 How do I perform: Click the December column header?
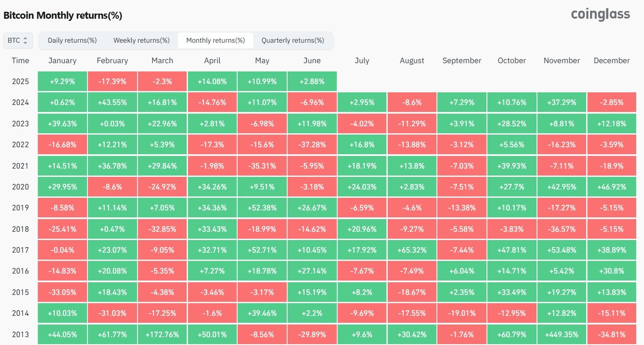point(612,61)
